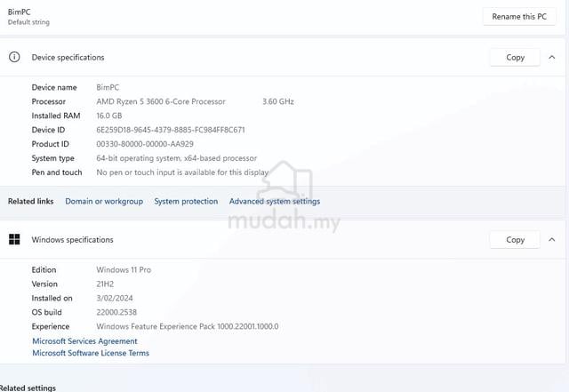Viewport: 569px width, 392px height.
Task: Collapse the Windows specifications section chevron
Action: pos(551,240)
